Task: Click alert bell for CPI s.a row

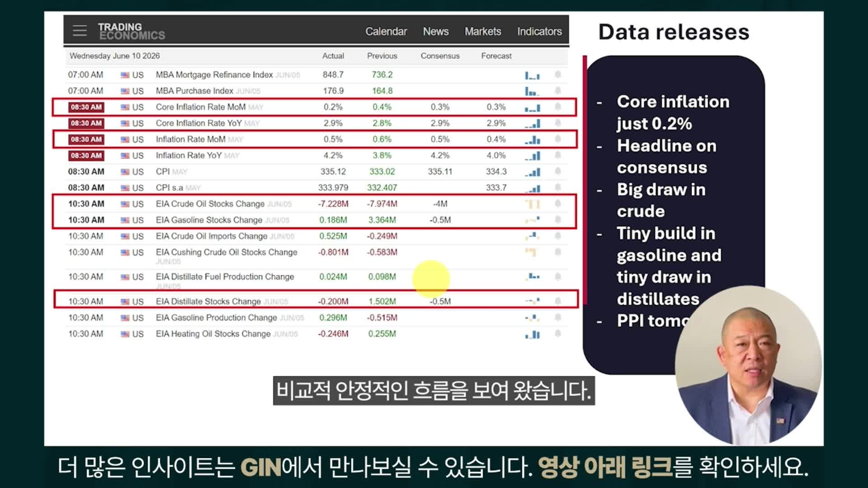Action: [x=558, y=188]
